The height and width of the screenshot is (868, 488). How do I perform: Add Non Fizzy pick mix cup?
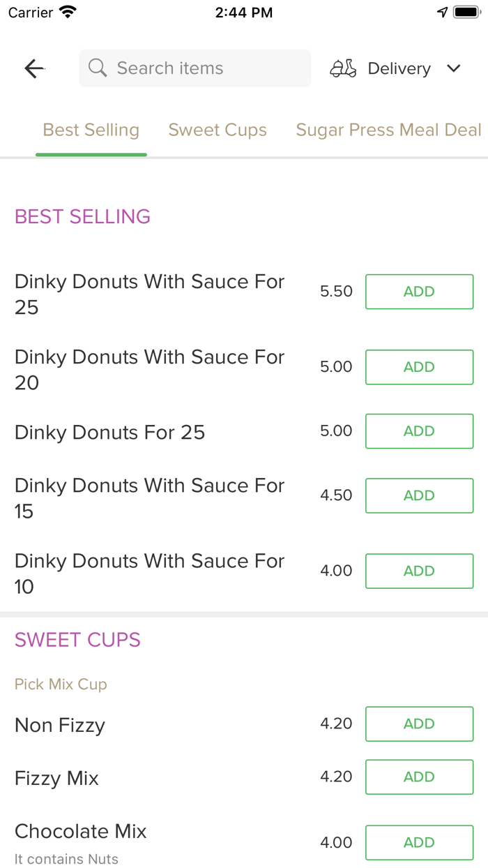(419, 724)
